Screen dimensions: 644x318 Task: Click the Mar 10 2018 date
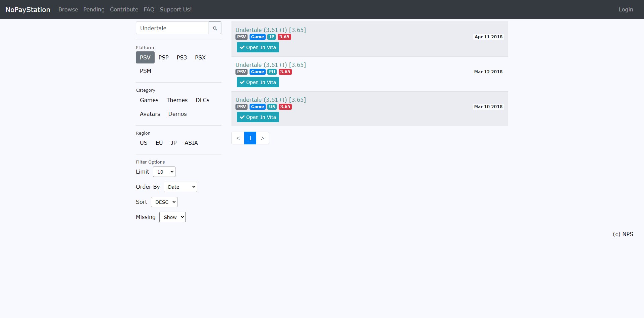pos(488,107)
